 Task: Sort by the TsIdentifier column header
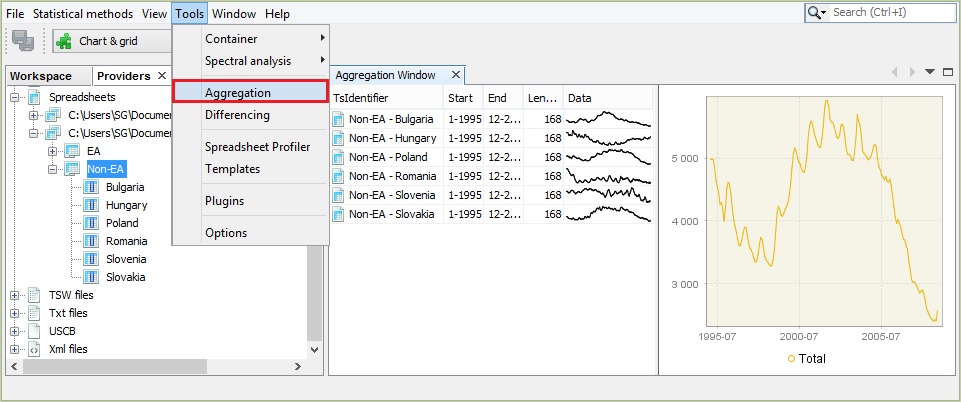(361, 98)
